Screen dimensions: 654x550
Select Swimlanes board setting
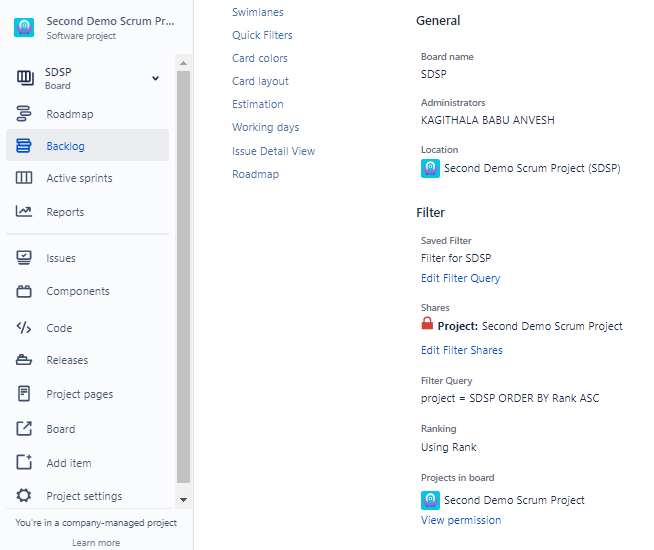pos(258,12)
